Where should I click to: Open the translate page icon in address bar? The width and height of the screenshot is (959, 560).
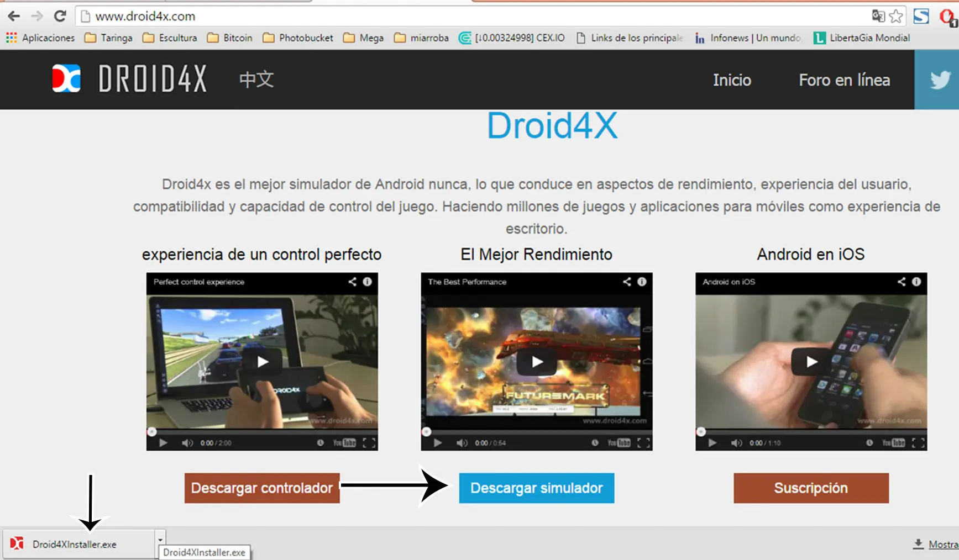[878, 16]
